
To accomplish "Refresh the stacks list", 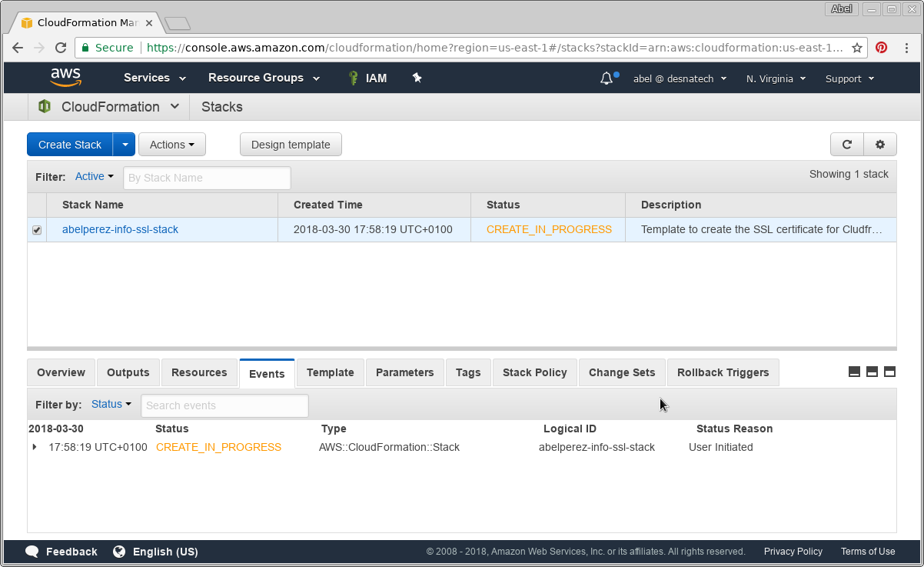I will click(847, 145).
